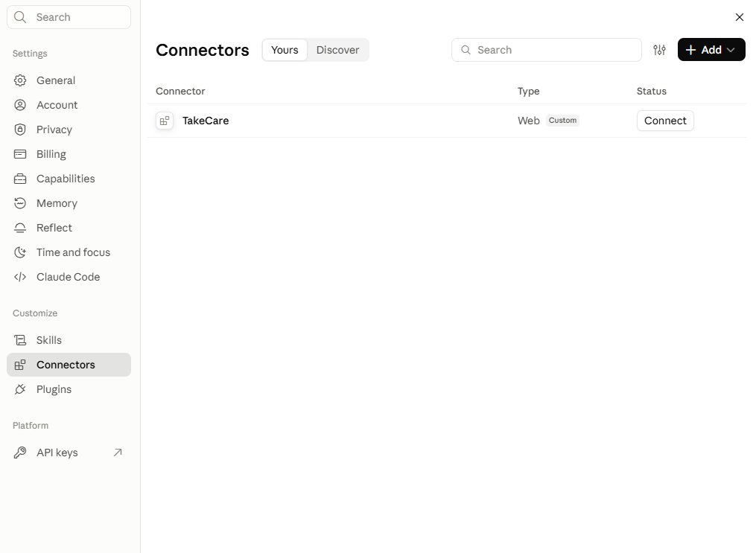This screenshot has height=553, width=756.
Task: Open Billing settings
Action: (69, 154)
